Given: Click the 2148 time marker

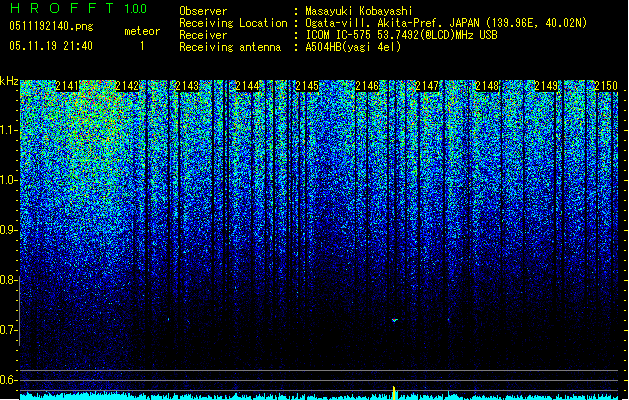Looking at the screenshot, I should tap(487, 86).
